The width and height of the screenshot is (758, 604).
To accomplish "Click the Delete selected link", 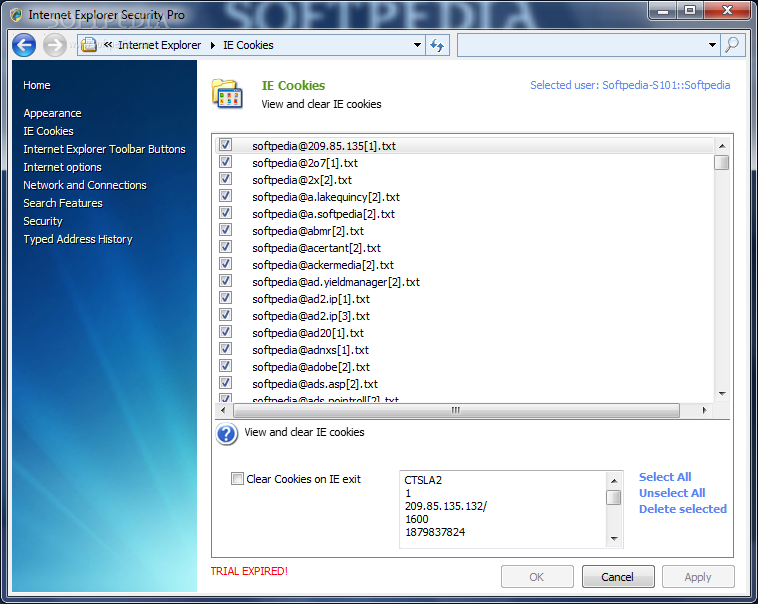I will pyautogui.click(x=683, y=509).
